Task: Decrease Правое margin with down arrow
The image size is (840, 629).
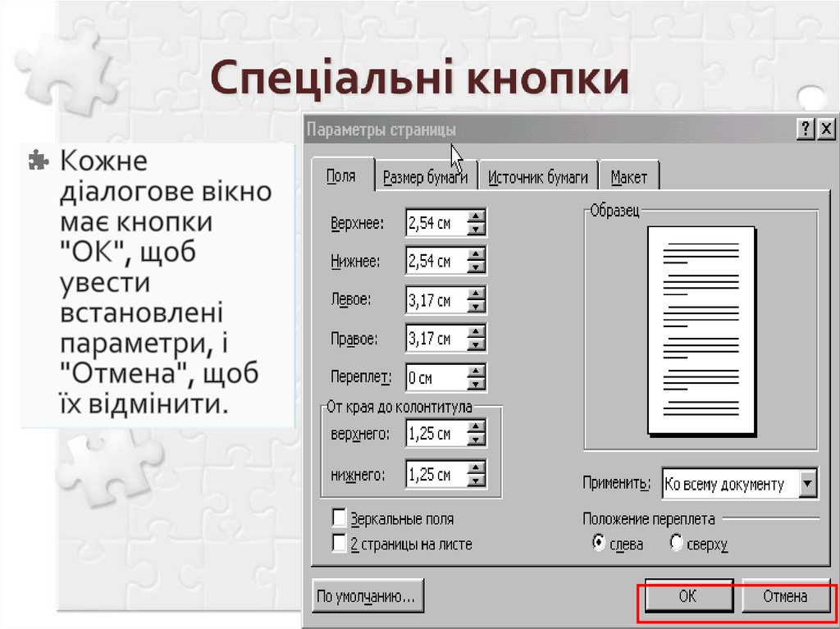Action: click(x=476, y=344)
